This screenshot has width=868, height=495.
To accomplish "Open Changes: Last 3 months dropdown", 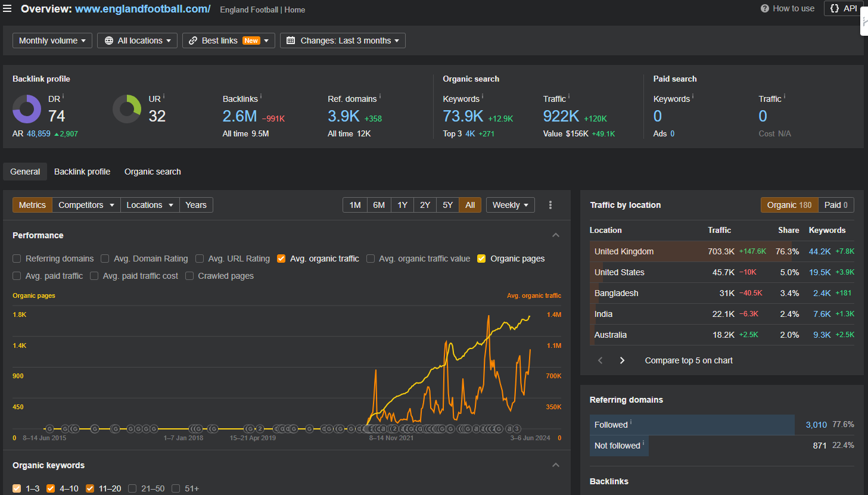I will [343, 41].
